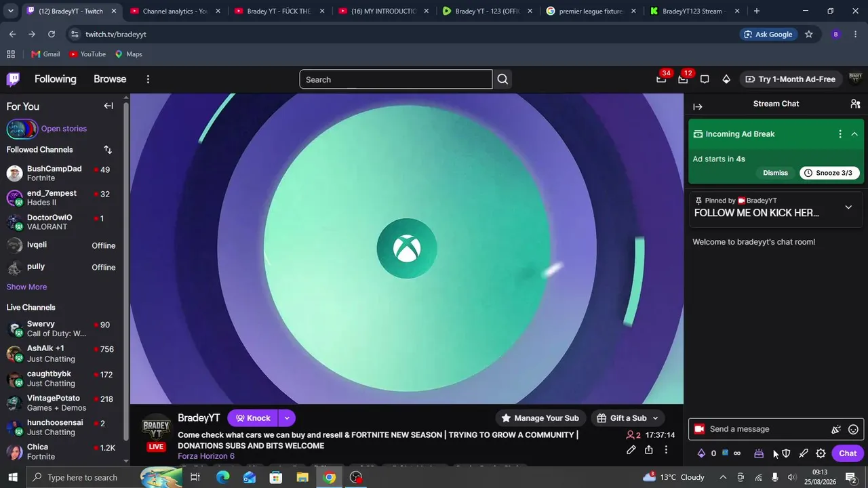Click the Get Bits diamond icon in top bar

[x=726, y=79]
